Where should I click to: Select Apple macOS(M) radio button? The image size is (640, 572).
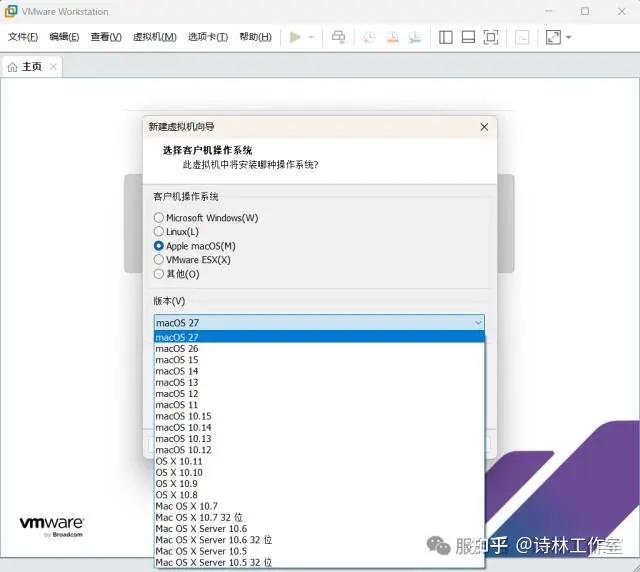(159, 246)
